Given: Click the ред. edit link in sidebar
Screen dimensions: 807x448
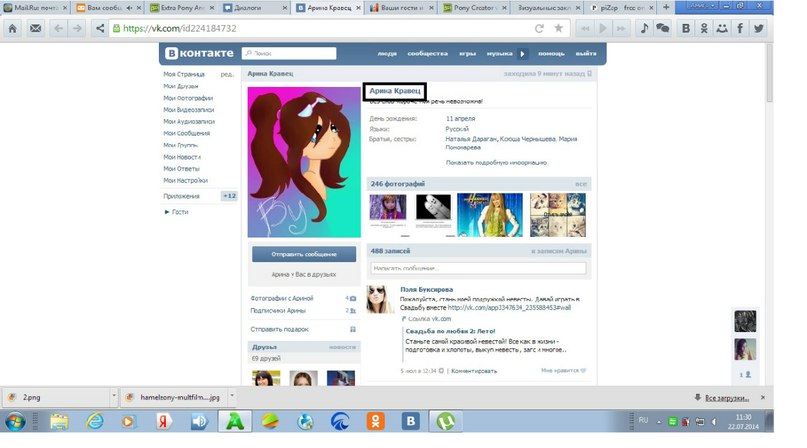Looking at the screenshot, I should (x=227, y=74).
